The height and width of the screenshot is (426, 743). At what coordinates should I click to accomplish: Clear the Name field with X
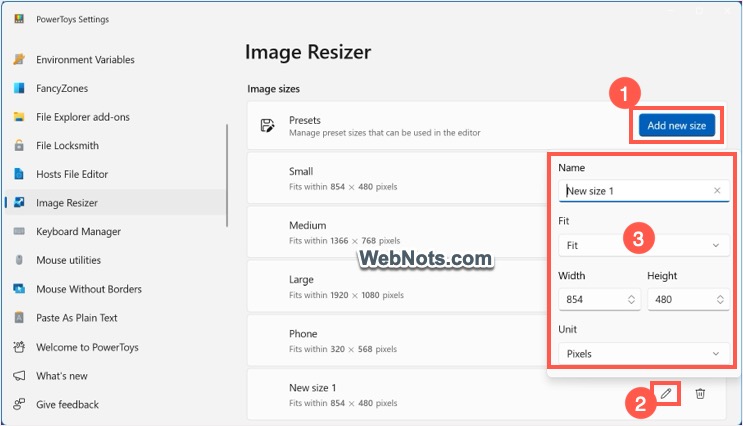[x=717, y=190]
